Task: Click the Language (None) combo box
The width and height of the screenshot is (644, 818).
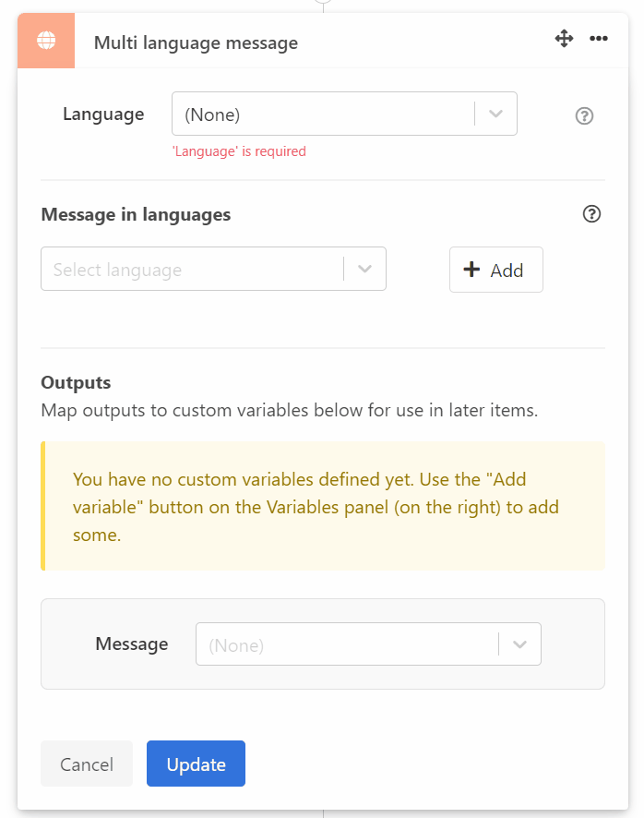Action: [323, 114]
